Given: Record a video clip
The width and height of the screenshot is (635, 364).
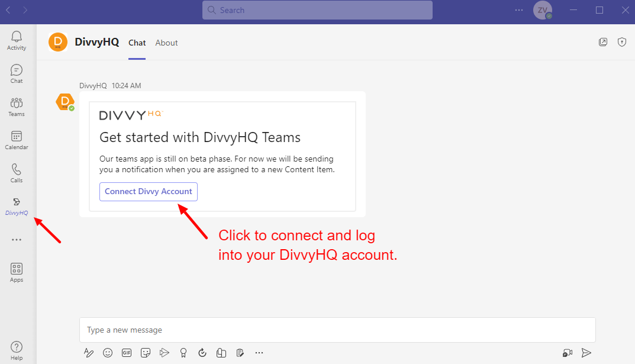Looking at the screenshot, I should tap(568, 353).
